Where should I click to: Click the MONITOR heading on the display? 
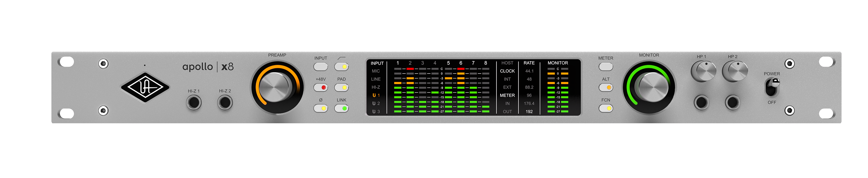(x=558, y=63)
